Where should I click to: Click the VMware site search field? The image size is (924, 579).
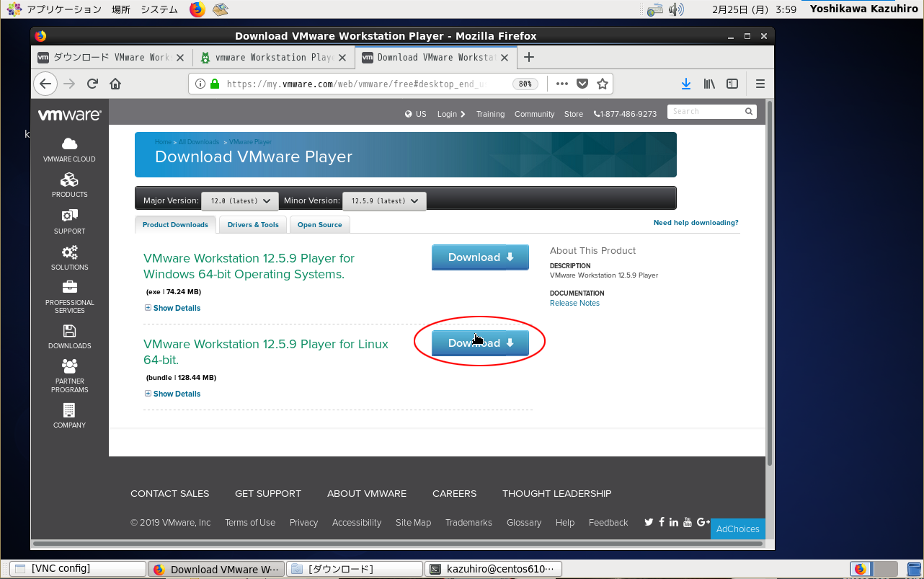(705, 112)
